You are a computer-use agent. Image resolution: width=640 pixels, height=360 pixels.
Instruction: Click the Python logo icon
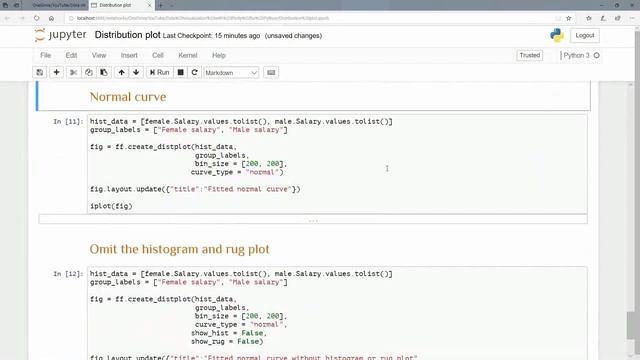[x=557, y=36]
